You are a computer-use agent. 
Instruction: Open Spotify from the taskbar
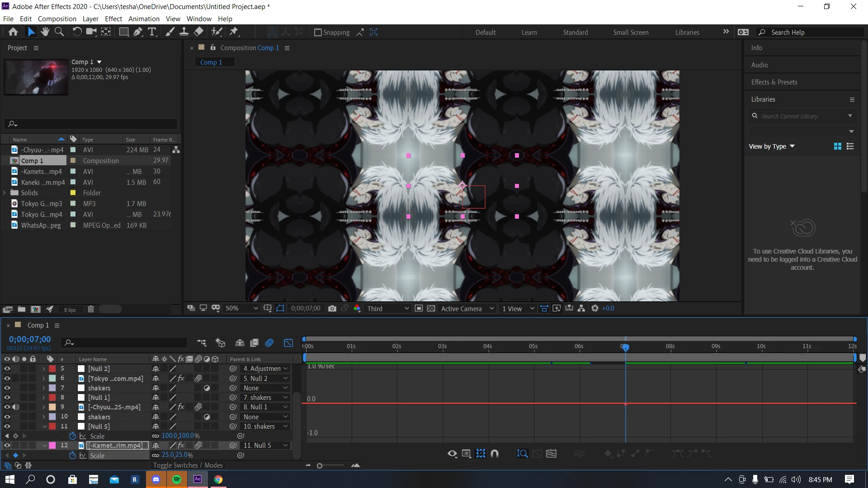[177, 480]
